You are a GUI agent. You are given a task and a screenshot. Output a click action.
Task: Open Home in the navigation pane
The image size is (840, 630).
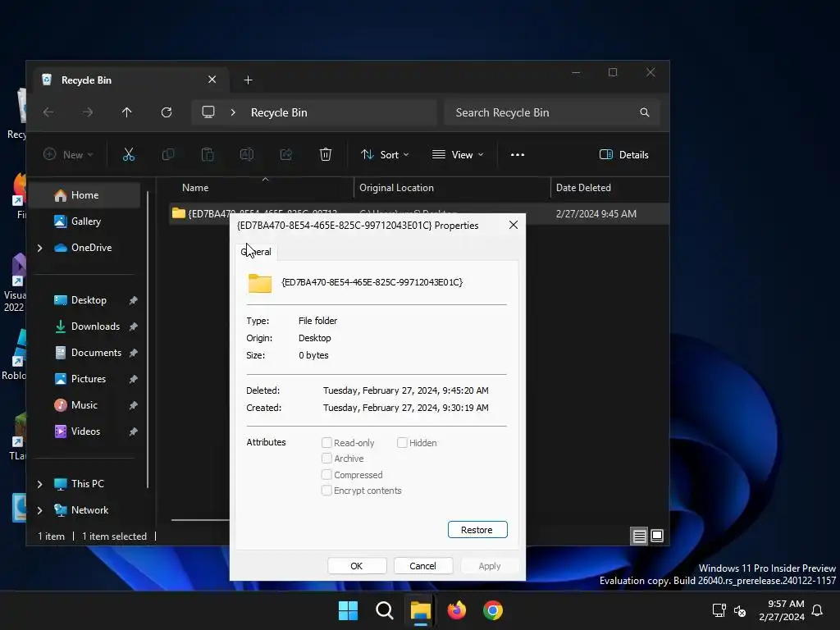[84, 195]
